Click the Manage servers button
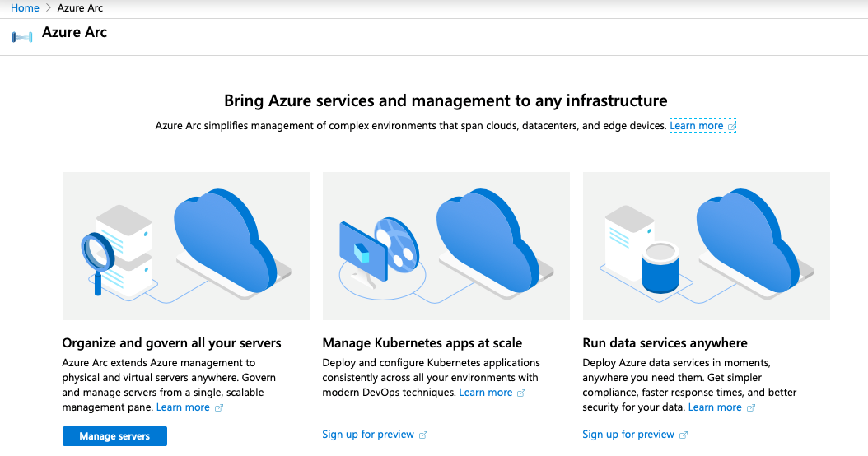 [114, 436]
